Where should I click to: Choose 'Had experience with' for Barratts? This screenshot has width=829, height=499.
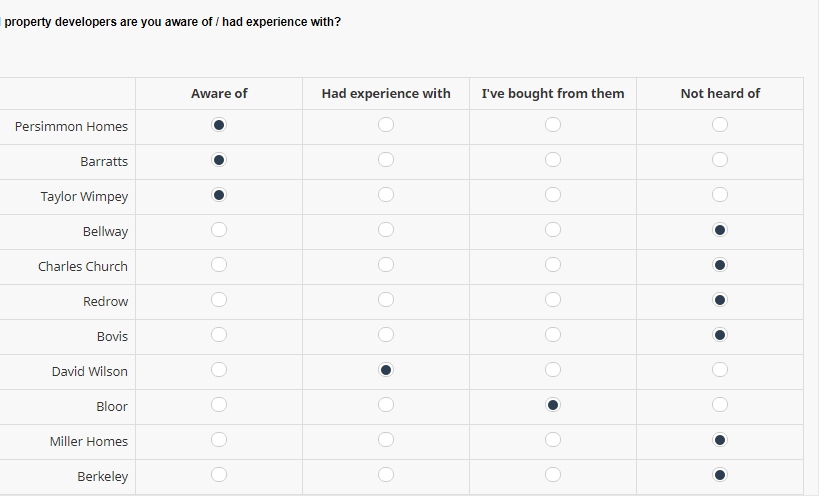[386, 160]
